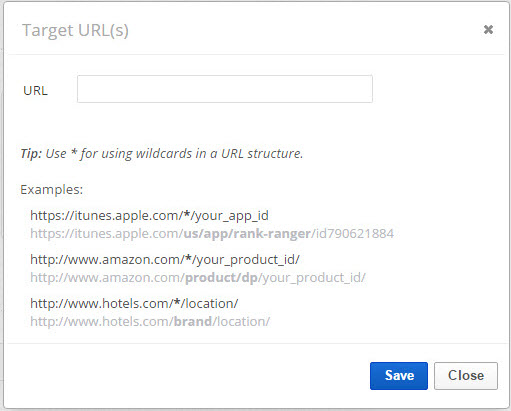Click the gray amazon.com expanded example
This screenshot has width=511, height=411.
[x=198, y=278]
